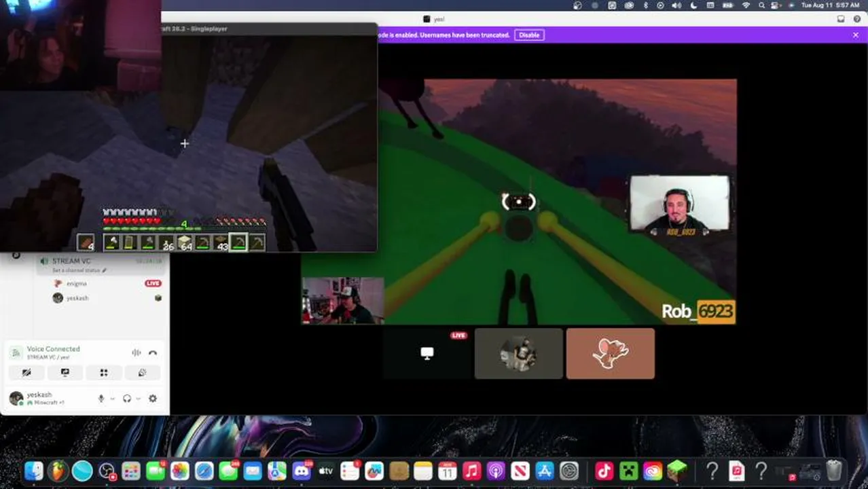Edit channel status with the pencil icon
Screen dimensions: 868x489
click(105, 270)
